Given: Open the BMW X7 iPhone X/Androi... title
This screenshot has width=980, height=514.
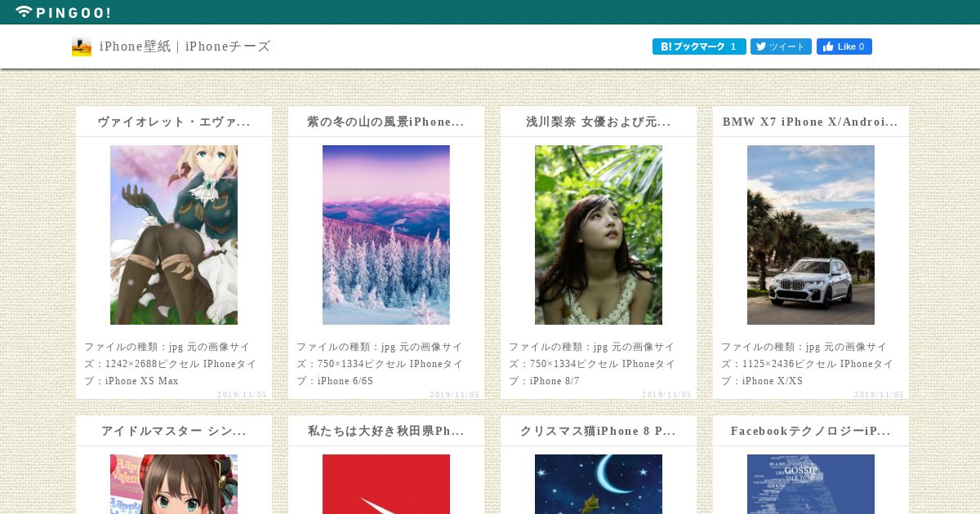Looking at the screenshot, I should coord(811,122).
